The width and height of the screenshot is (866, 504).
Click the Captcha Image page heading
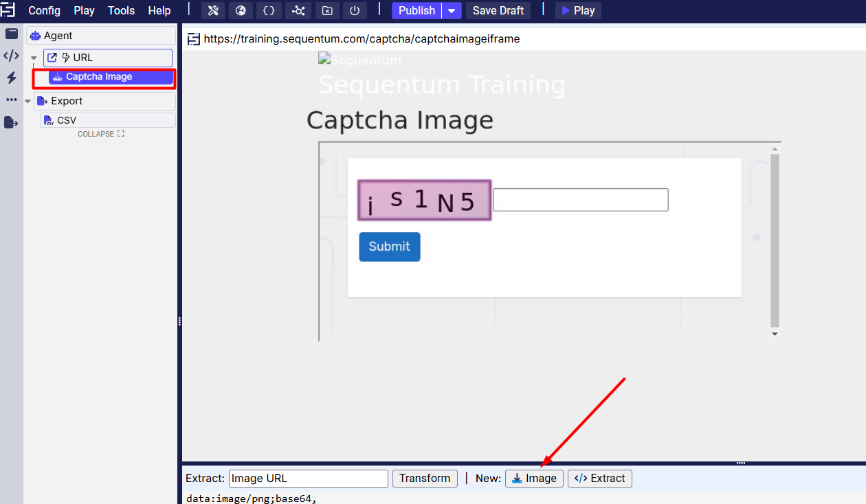point(400,120)
